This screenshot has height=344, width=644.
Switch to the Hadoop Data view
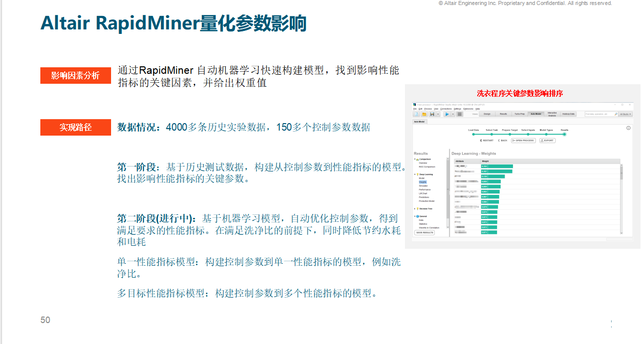point(568,114)
